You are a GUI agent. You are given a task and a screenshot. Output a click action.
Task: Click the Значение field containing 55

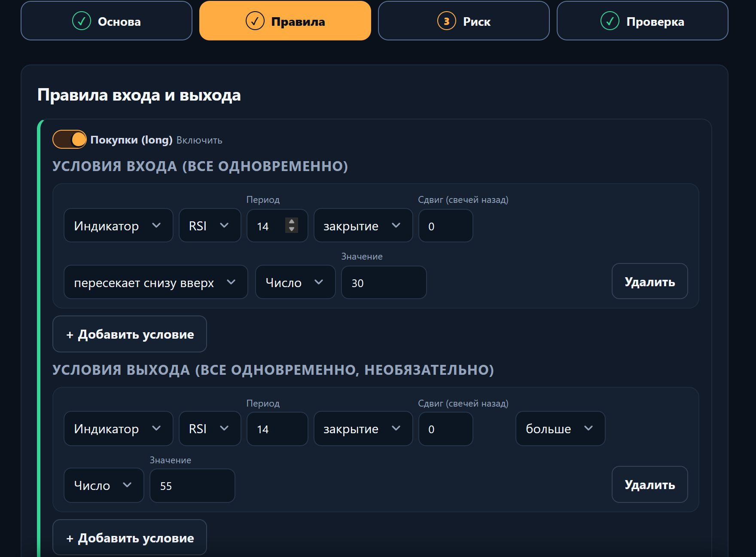coord(192,486)
